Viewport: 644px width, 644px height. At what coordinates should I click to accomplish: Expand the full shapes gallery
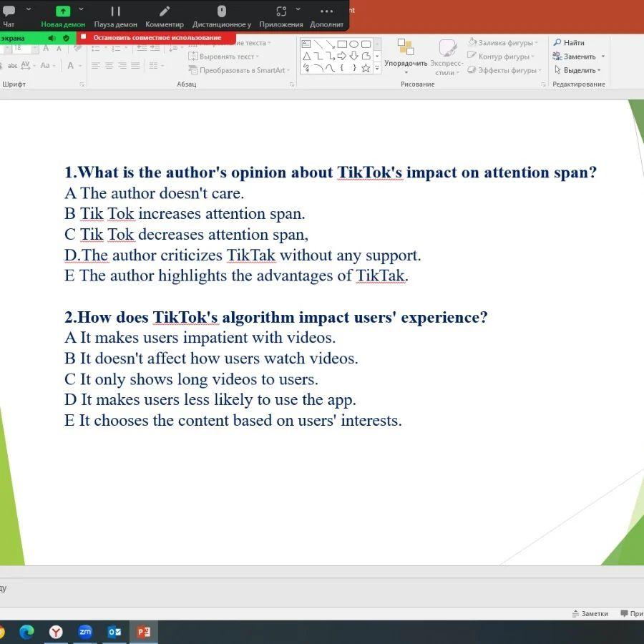point(377,69)
